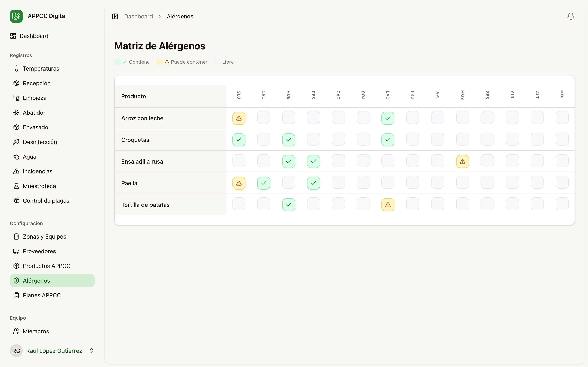Image resolution: width=588 pixels, height=367 pixels.
Task: Open the Muestroteca page
Action: point(39,186)
